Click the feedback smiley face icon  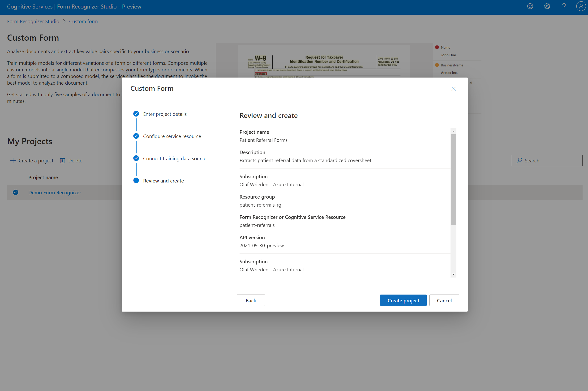(530, 6)
